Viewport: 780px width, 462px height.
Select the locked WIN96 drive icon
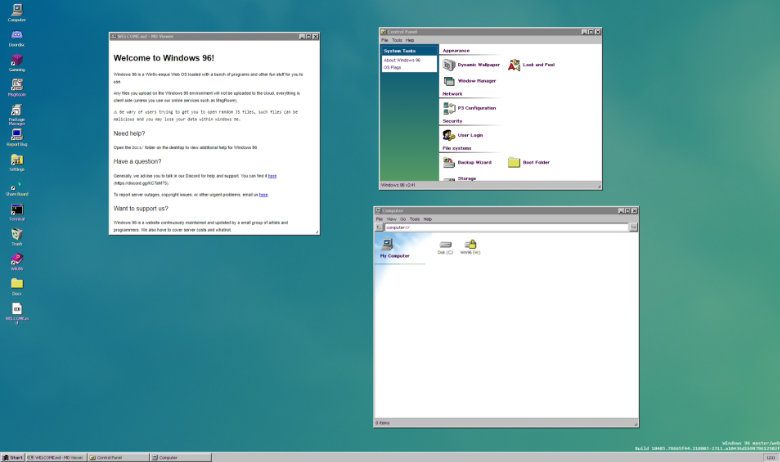point(470,247)
